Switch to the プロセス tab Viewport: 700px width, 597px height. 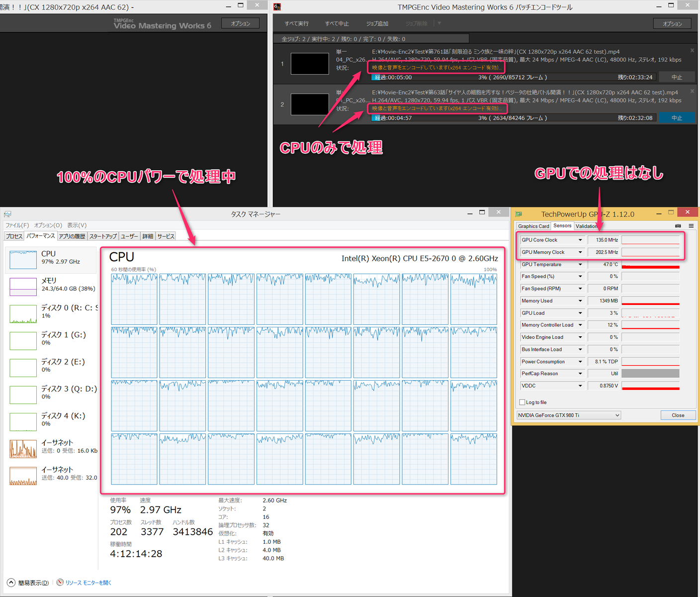point(14,236)
